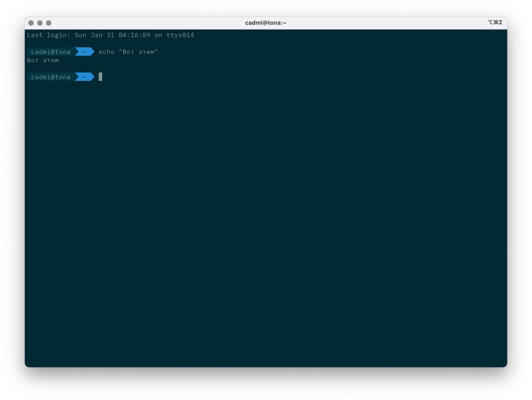Click the close window button
Screen dimensions: 532x400
pos(31,23)
